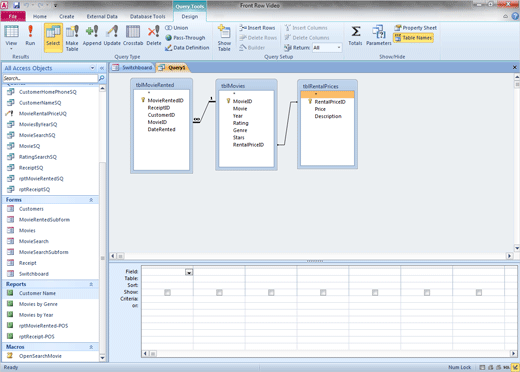
Task: Click the Union query option
Action: (x=177, y=28)
